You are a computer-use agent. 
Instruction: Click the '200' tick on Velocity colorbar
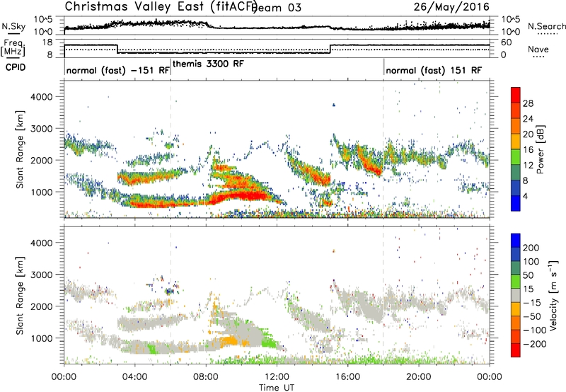click(x=531, y=248)
